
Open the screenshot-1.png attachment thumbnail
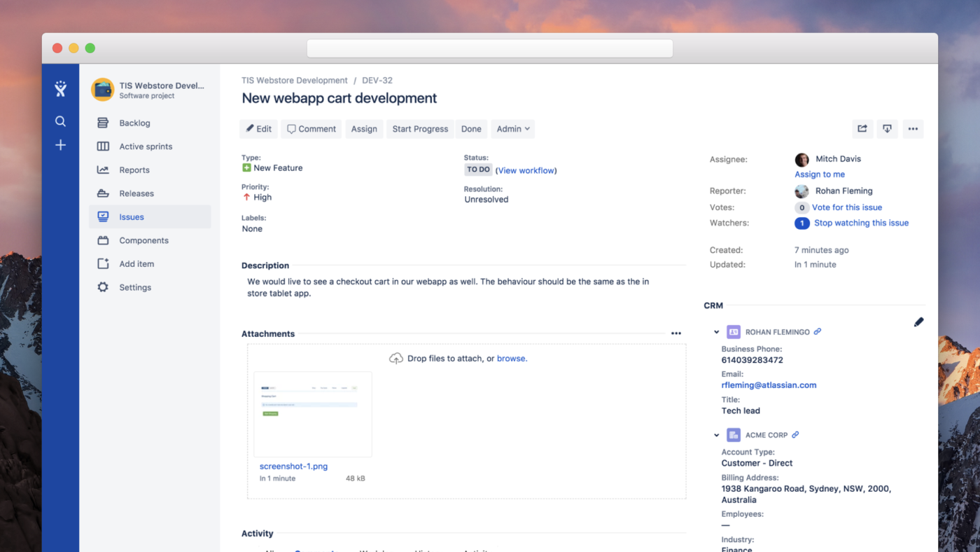click(x=312, y=413)
